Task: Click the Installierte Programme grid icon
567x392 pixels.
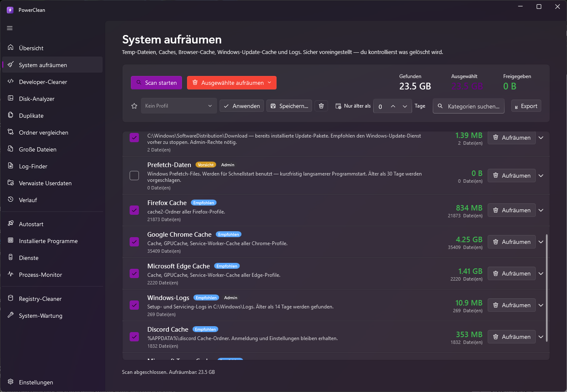Action: click(11, 241)
